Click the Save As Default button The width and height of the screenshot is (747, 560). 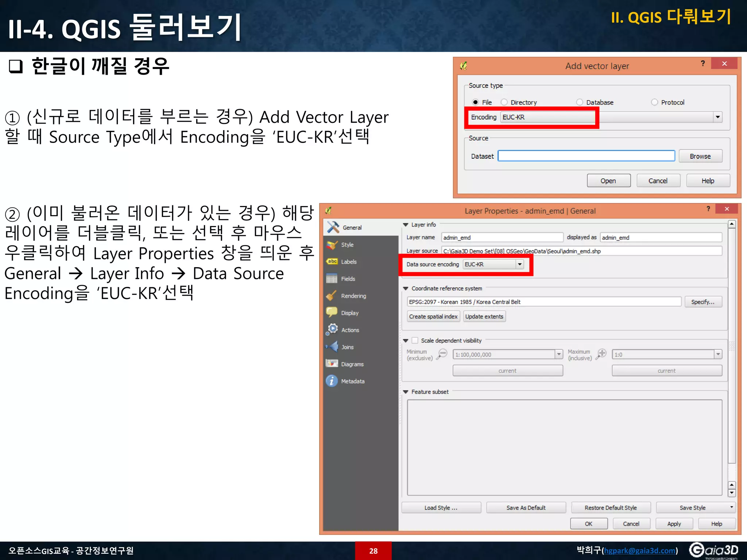[526, 507]
